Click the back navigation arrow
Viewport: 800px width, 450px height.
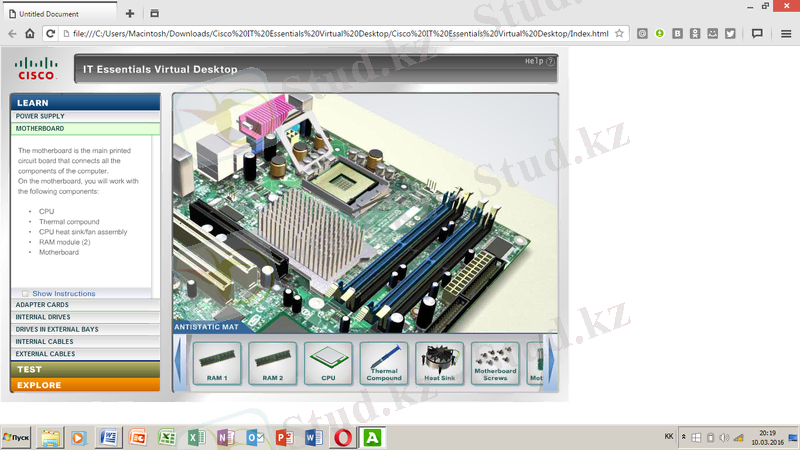12,34
